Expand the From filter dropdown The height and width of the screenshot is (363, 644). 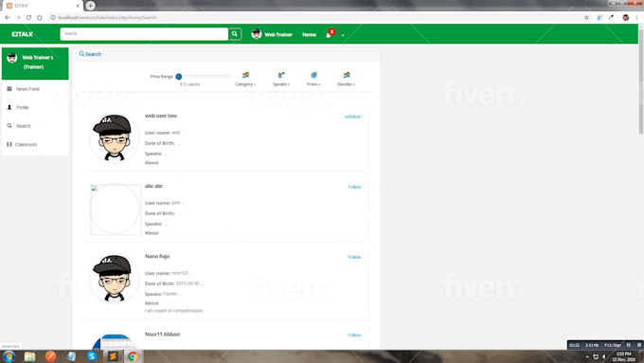313,84
